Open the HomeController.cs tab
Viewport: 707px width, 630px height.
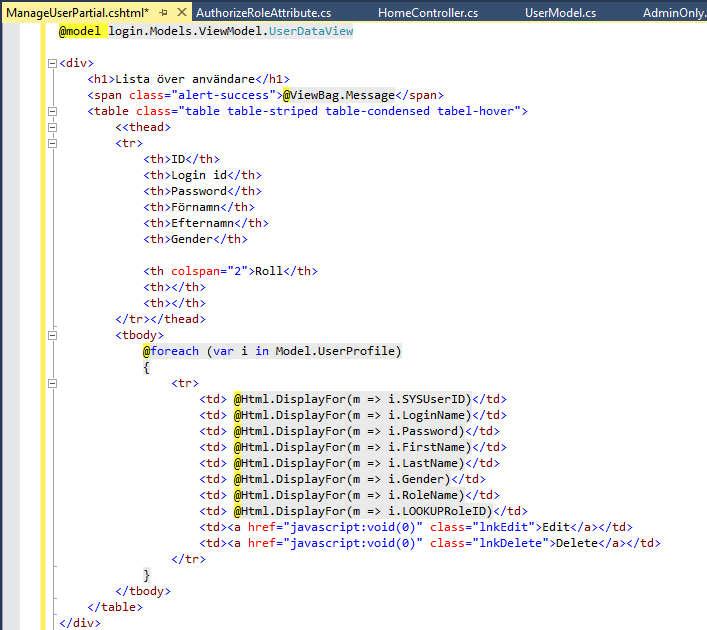(427, 13)
